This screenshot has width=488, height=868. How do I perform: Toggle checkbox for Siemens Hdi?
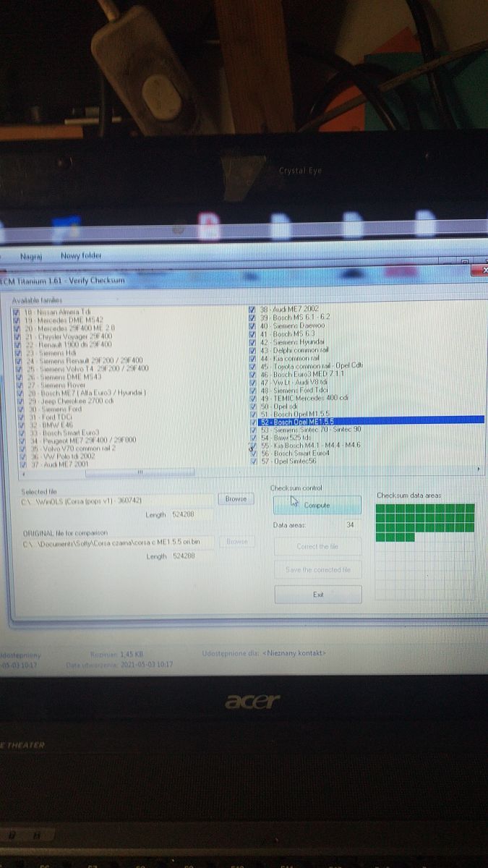click(x=17, y=352)
